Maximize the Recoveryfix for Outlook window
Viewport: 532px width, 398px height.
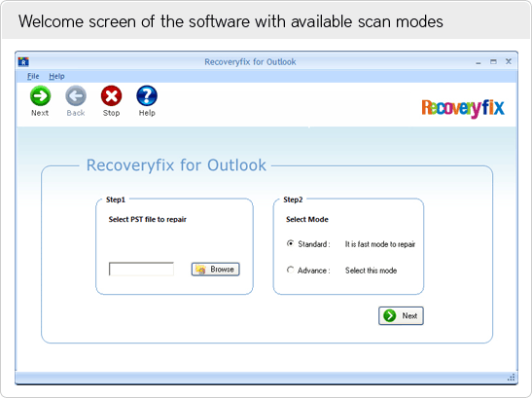[x=493, y=61]
